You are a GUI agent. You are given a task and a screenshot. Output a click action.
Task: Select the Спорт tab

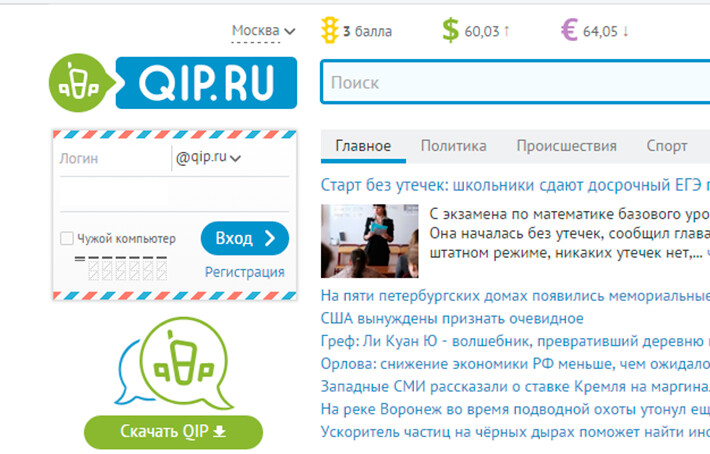[666, 146]
